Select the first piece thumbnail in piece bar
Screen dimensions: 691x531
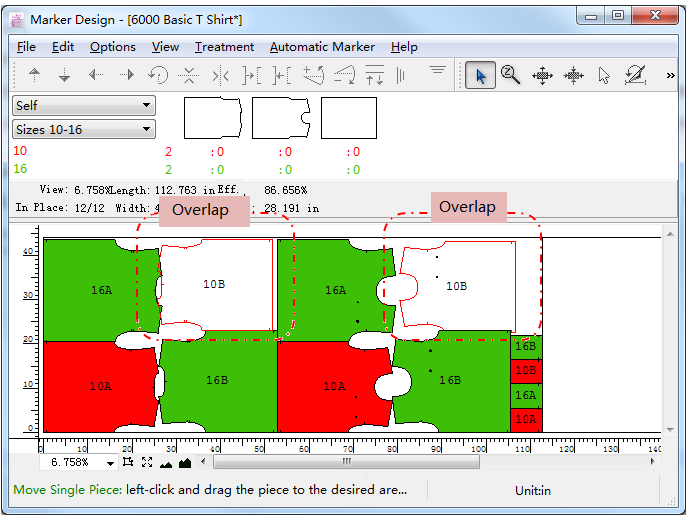pyautogui.click(x=214, y=118)
